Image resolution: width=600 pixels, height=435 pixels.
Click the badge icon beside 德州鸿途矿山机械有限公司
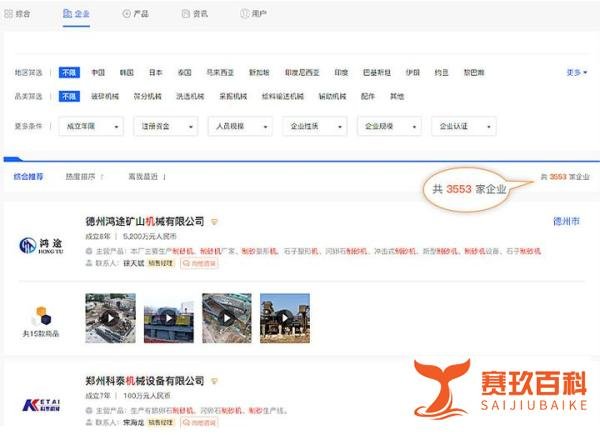point(214,222)
